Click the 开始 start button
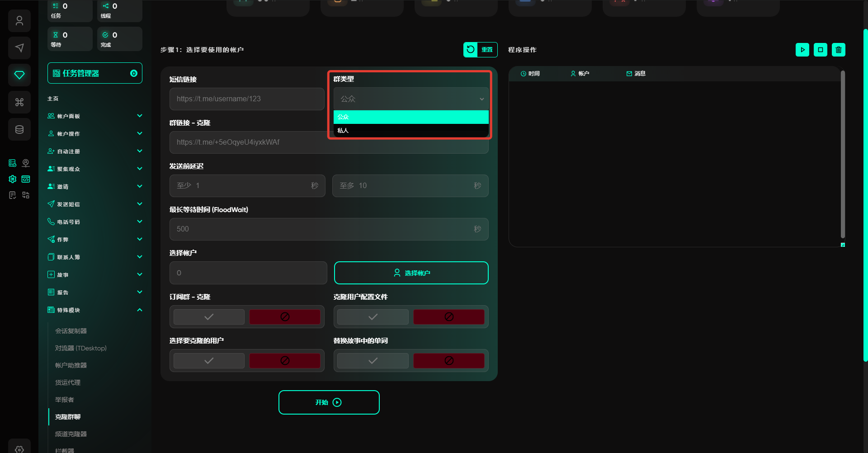This screenshot has height=453, width=868. 329,402
